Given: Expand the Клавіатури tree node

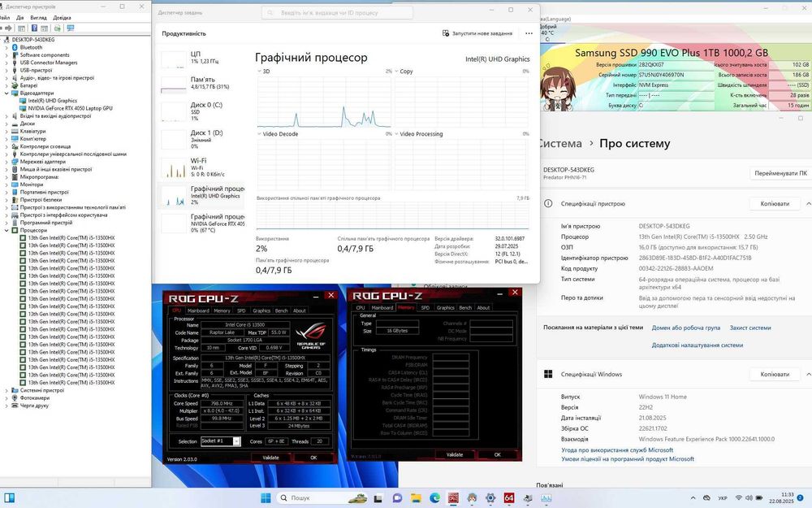Looking at the screenshot, I should coord(6,131).
